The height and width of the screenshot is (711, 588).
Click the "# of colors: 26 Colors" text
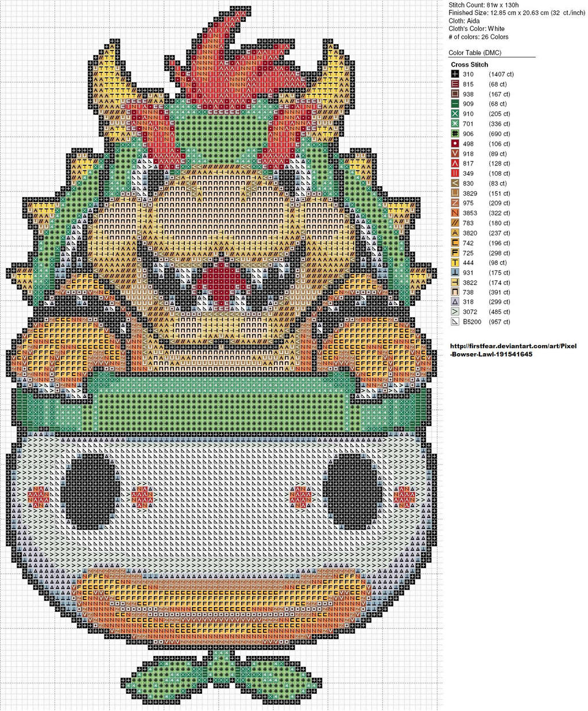point(478,37)
